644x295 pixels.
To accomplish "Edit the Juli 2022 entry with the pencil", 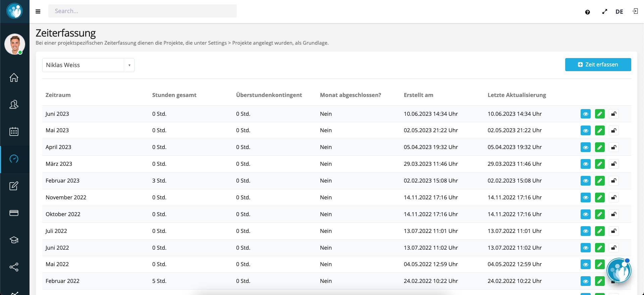I will [x=600, y=231].
